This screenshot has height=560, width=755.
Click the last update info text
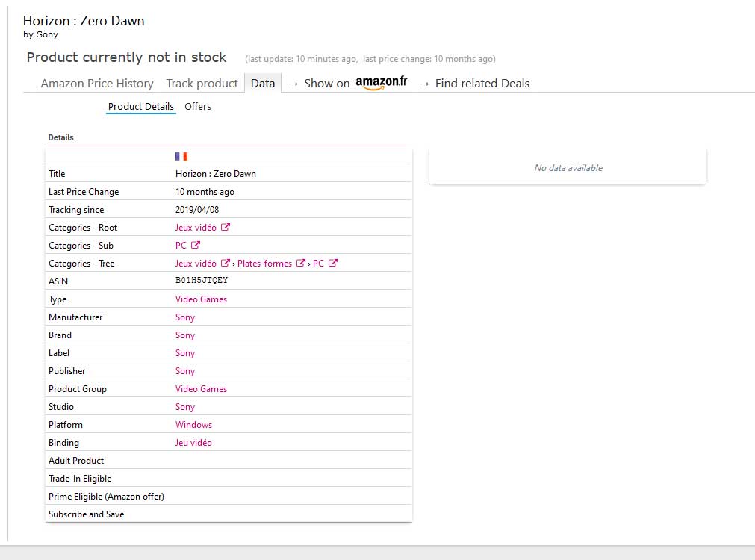tap(370, 59)
